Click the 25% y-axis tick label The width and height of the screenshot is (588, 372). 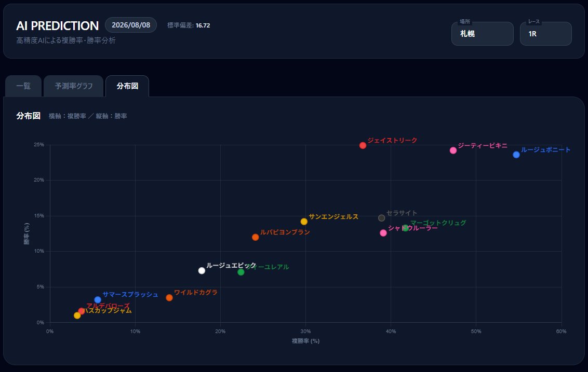pos(39,145)
